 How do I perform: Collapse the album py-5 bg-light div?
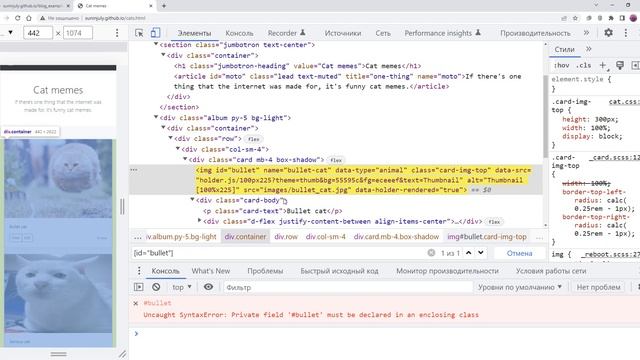tap(156, 117)
